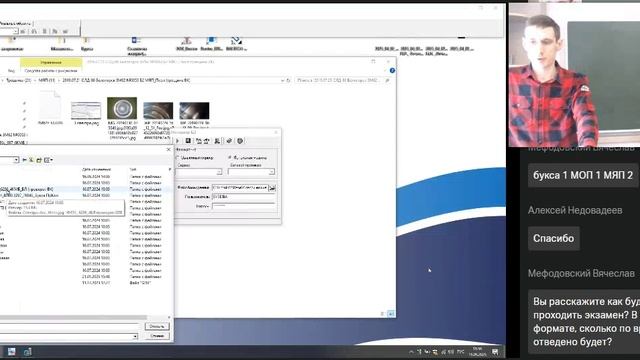The width and height of the screenshot is (640, 360).
Task: Click the Открыть button in the open-file dialog
Action: (157, 326)
